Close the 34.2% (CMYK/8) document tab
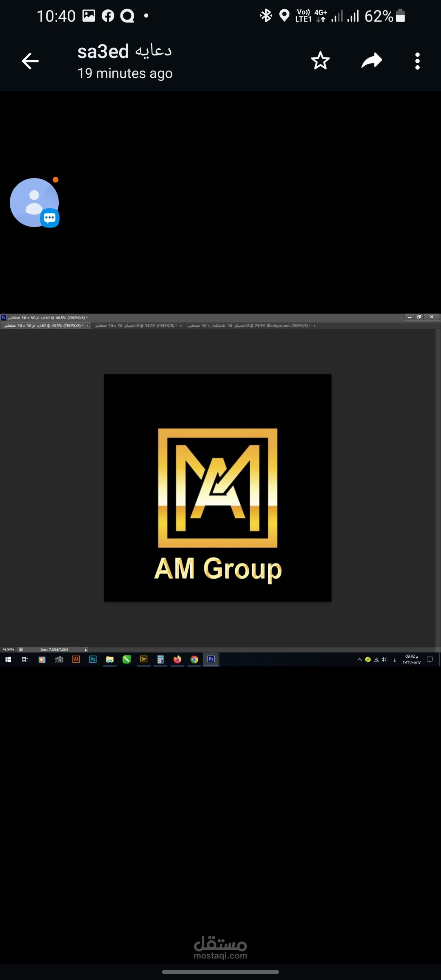This screenshot has height=980, width=441. pos(181,326)
